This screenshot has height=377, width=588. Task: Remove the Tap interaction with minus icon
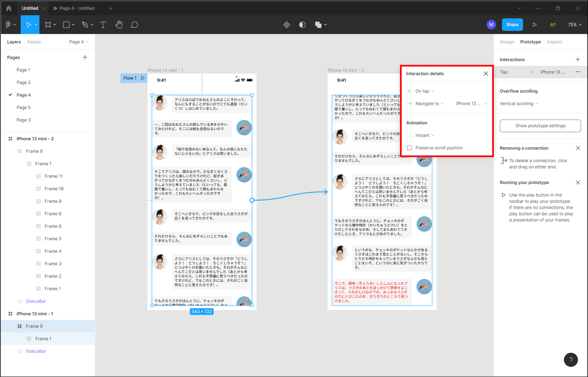[577, 72]
